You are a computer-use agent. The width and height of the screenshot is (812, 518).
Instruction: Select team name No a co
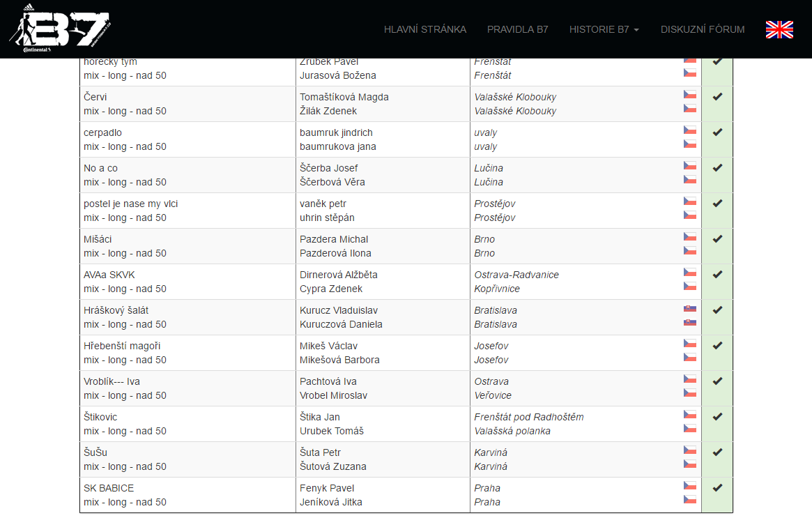pyautogui.click(x=100, y=168)
